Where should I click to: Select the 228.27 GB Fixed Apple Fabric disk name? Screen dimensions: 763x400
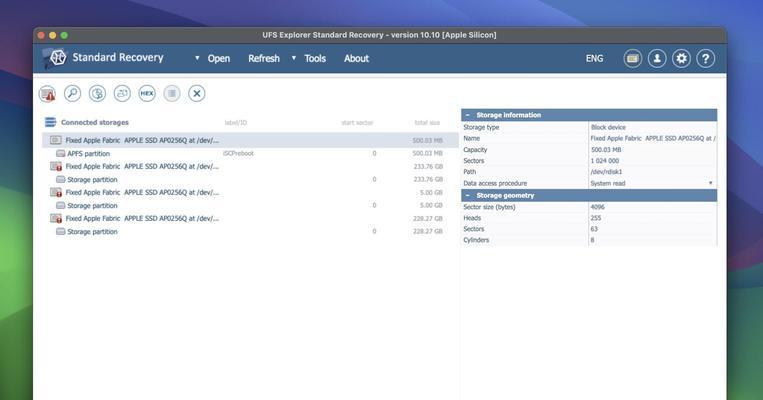(142, 218)
